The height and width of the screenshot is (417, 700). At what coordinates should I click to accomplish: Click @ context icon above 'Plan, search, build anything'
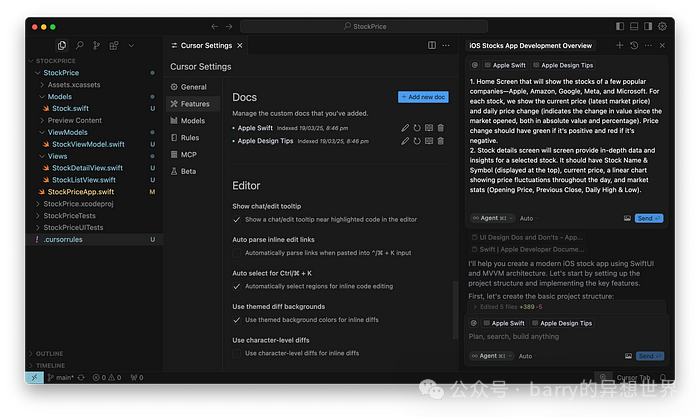pos(474,323)
